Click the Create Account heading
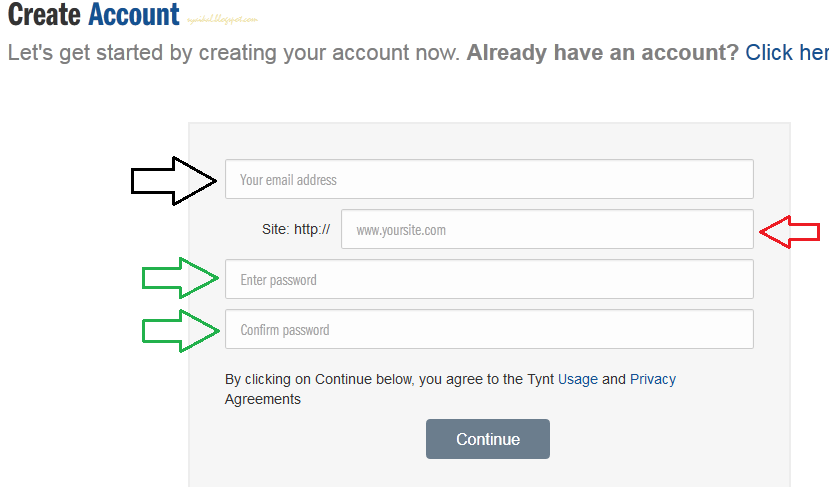Image resolution: width=829 pixels, height=487 pixels. click(94, 14)
